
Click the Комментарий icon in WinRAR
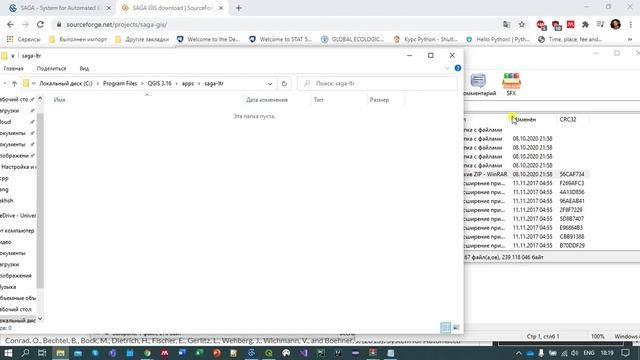pyautogui.click(x=478, y=84)
